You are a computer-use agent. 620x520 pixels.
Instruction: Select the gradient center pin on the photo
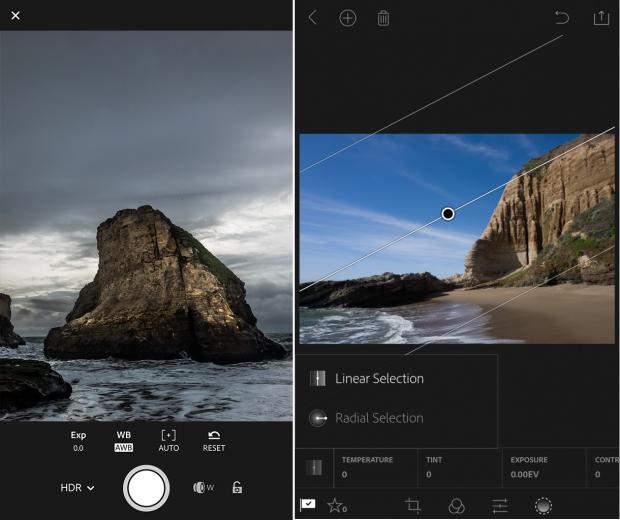click(448, 213)
